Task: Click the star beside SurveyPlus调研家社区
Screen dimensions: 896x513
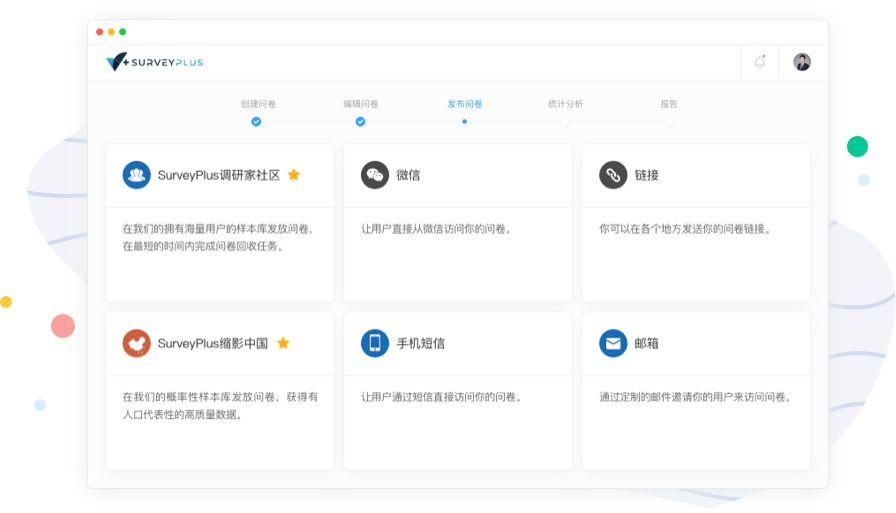Action: coord(294,174)
